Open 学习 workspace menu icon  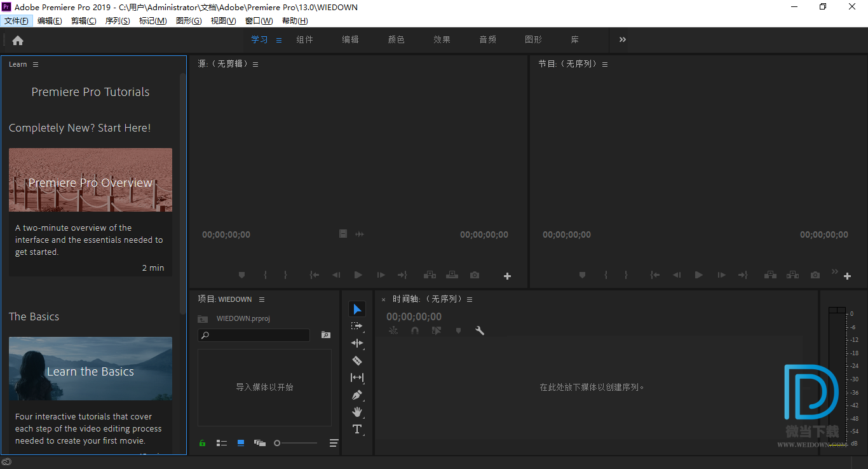tap(279, 40)
